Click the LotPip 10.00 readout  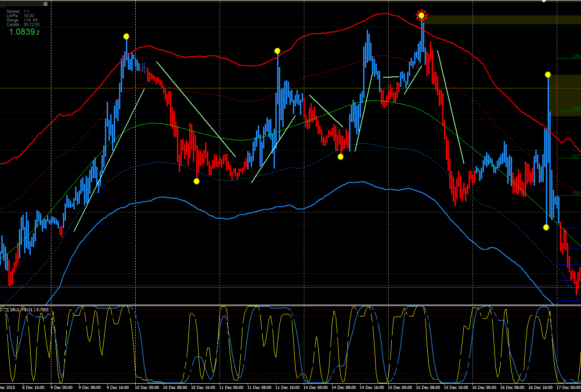point(19,16)
